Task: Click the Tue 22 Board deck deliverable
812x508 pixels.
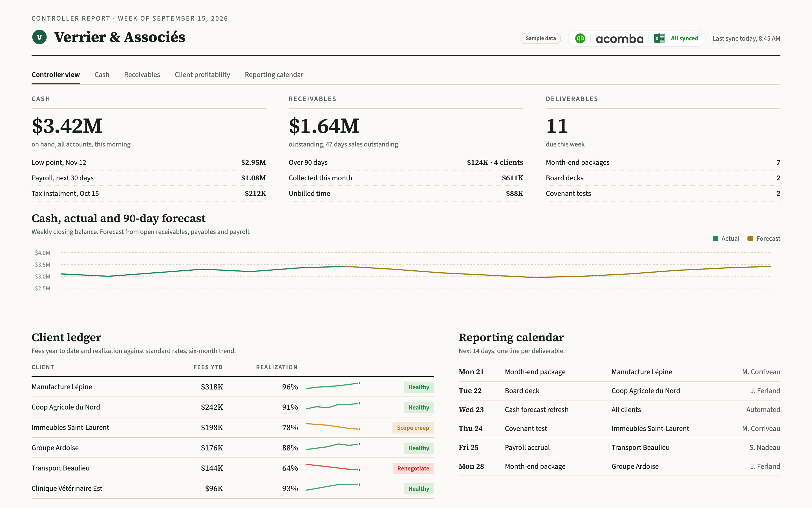Action: (x=522, y=391)
